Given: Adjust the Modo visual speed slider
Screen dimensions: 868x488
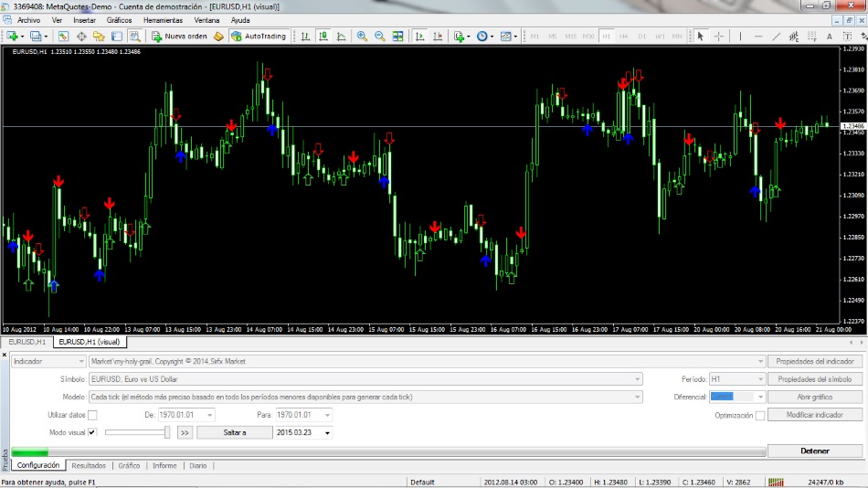Looking at the screenshot, I should (x=166, y=432).
